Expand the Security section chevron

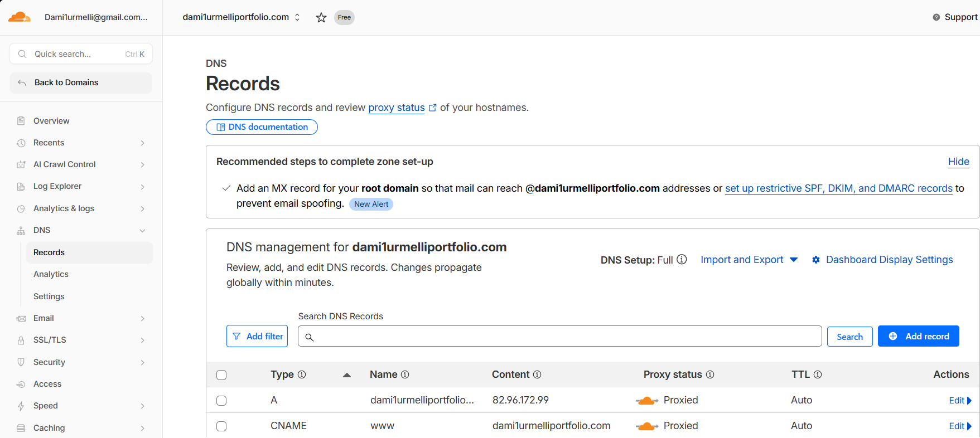(x=143, y=363)
